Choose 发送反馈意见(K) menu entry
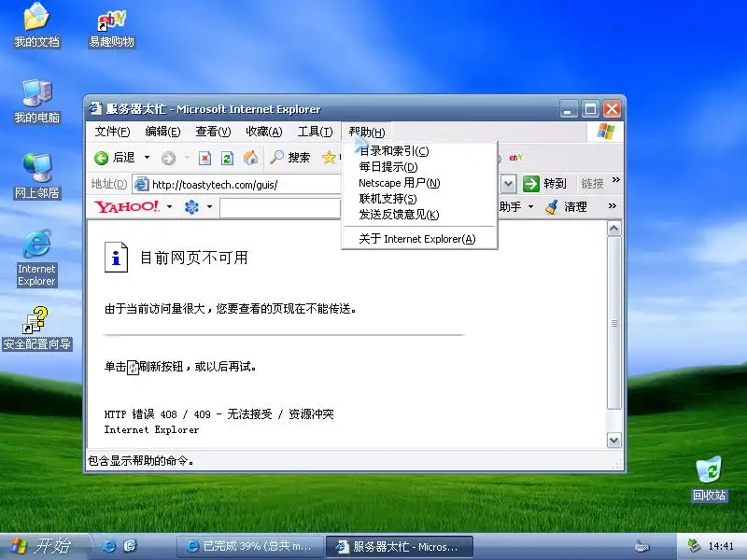 419,215
